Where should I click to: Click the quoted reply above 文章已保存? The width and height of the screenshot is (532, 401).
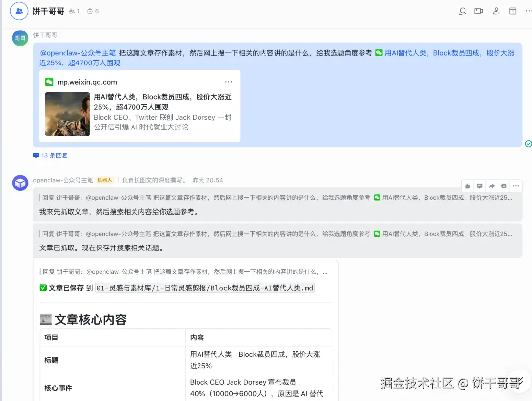[184, 272]
